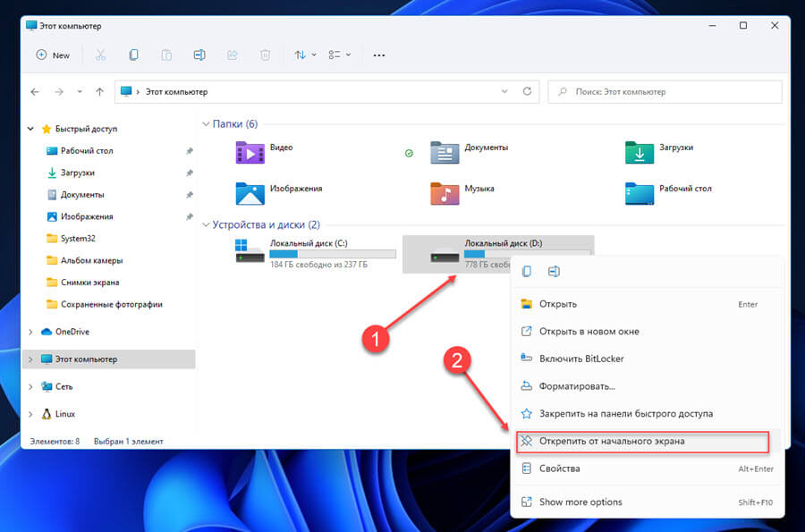Open the View layout options dropdown

[339, 55]
